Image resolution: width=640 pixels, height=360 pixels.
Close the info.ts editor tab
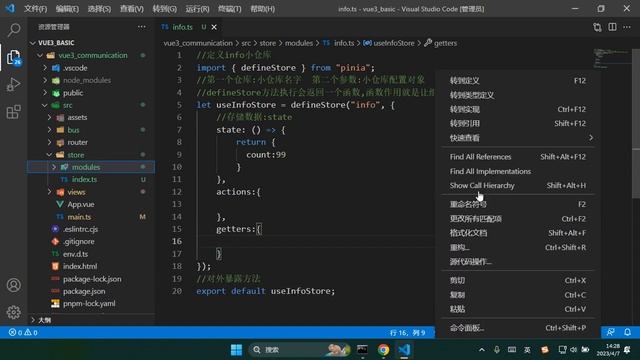[214, 27]
